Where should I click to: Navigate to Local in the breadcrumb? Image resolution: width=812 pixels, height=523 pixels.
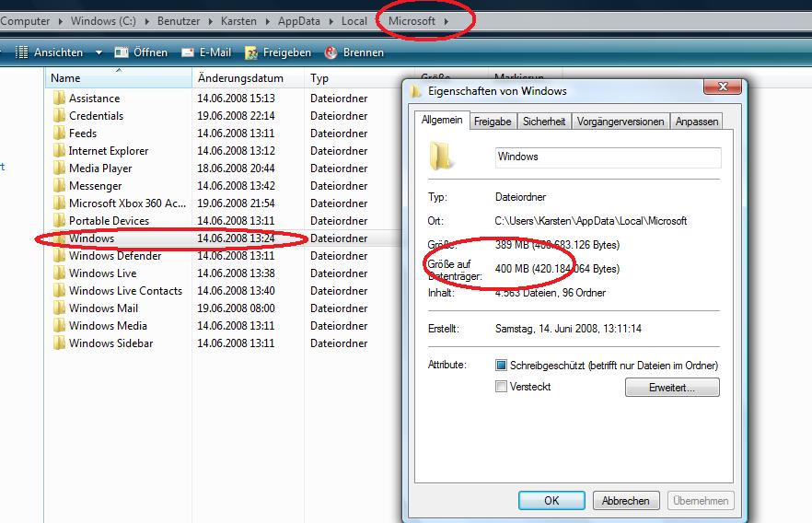coord(354,21)
